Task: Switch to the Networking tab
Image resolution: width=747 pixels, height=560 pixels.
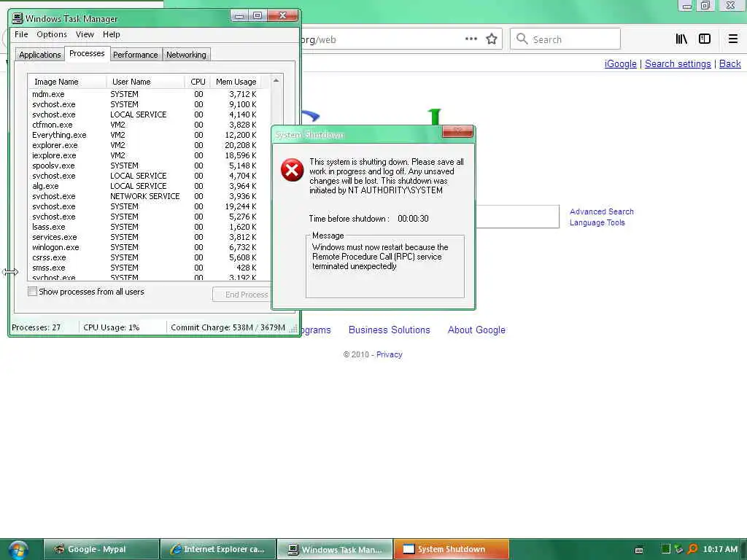Action: [x=186, y=55]
